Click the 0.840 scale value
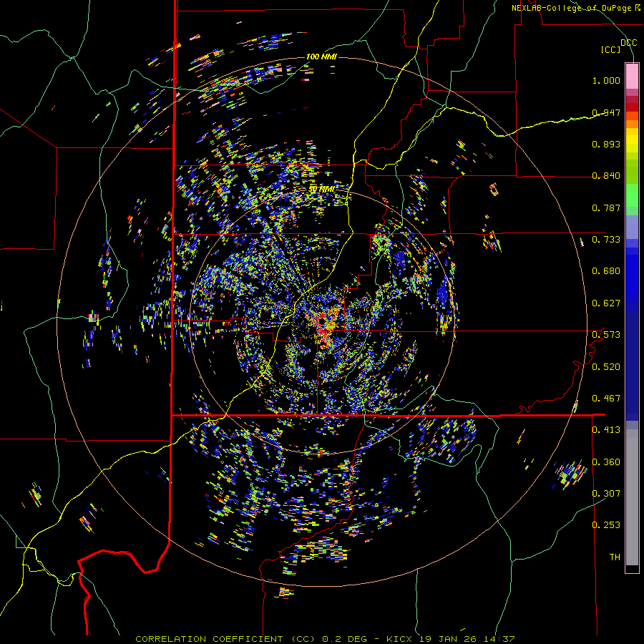Image resolution: width=644 pixels, height=644 pixels. [606, 176]
